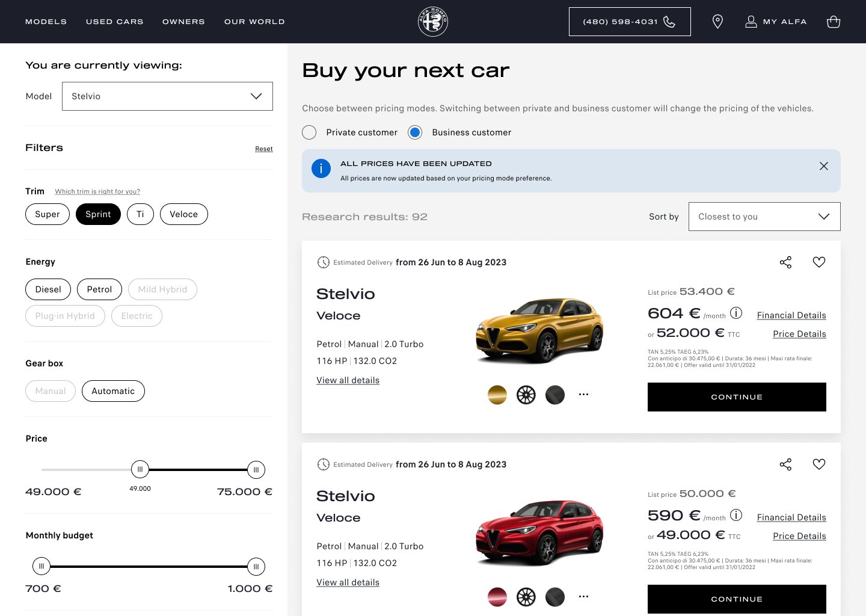Open the dealer location pin icon
The height and width of the screenshot is (616, 866).
(717, 22)
